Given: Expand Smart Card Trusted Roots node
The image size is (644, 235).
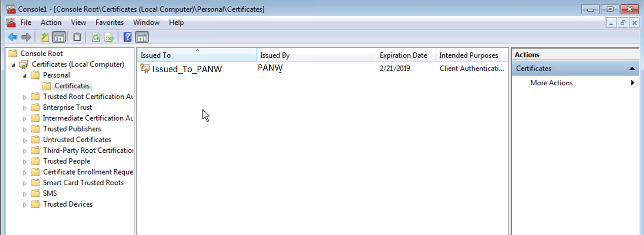Looking at the screenshot, I should [x=25, y=183].
